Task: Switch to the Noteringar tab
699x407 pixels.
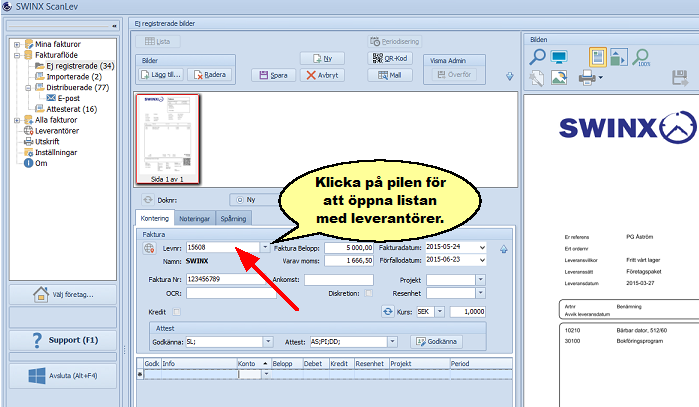Action: click(194, 218)
